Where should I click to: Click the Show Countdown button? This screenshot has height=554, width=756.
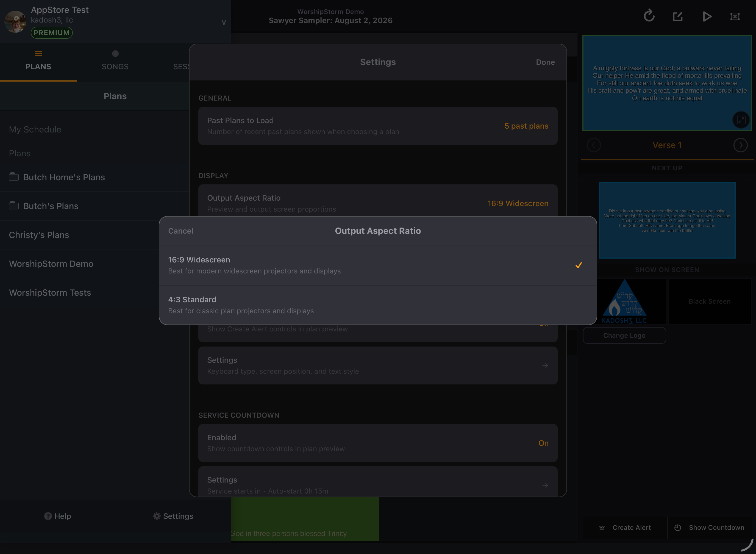(709, 528)
